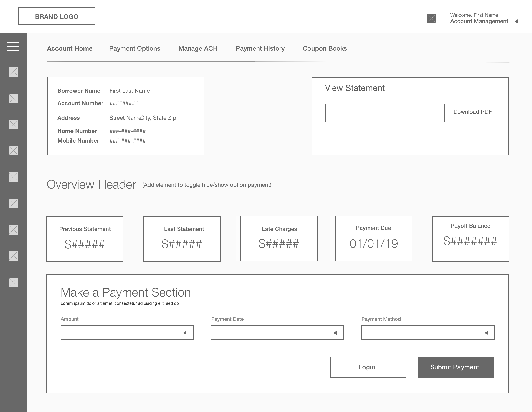
Task: Click the last sidebar placeholder icon
Action: click(x=13, y=282)
